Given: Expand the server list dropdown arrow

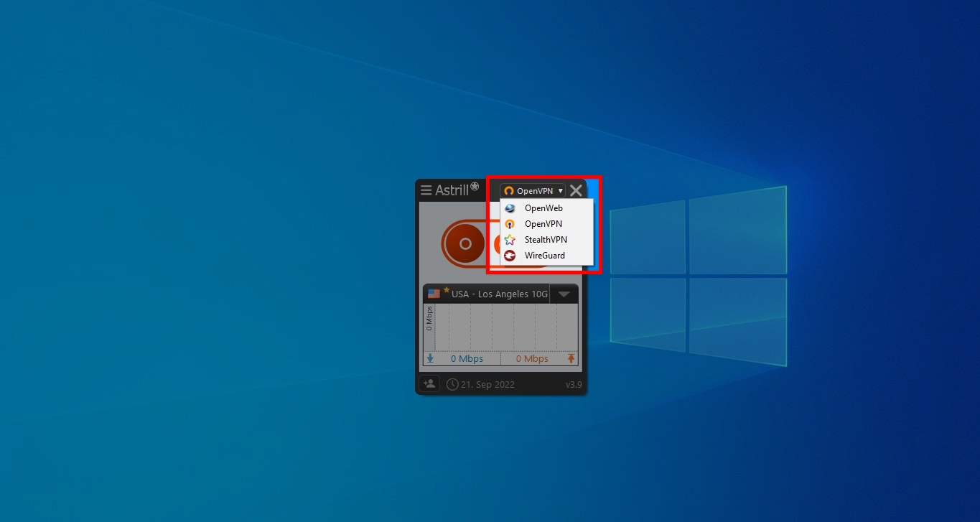Looking at the screenshot, I should click(564, 294).
